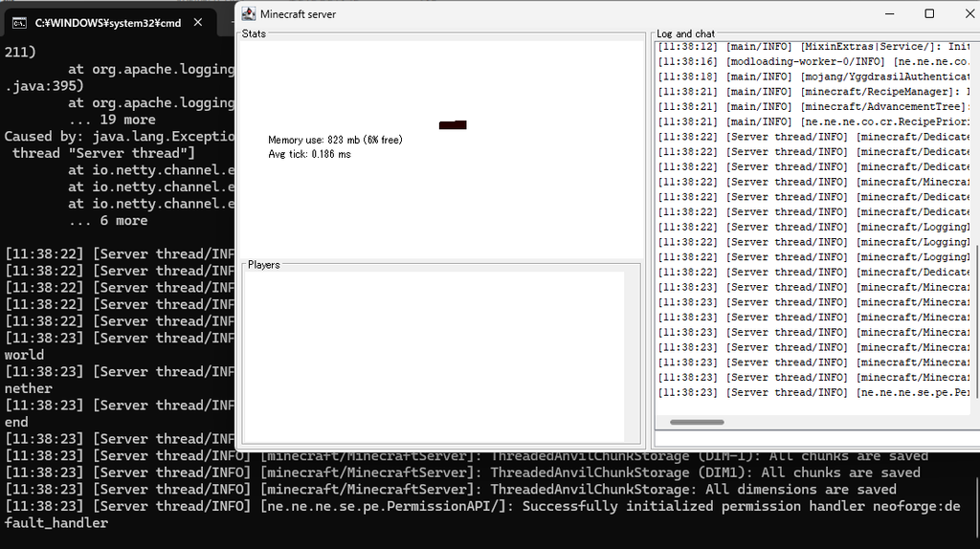Click the "All dimensions are saved" cmd line
Image resolution: width=980 pixels, height=549 pixels.
(x=451, y=490)
